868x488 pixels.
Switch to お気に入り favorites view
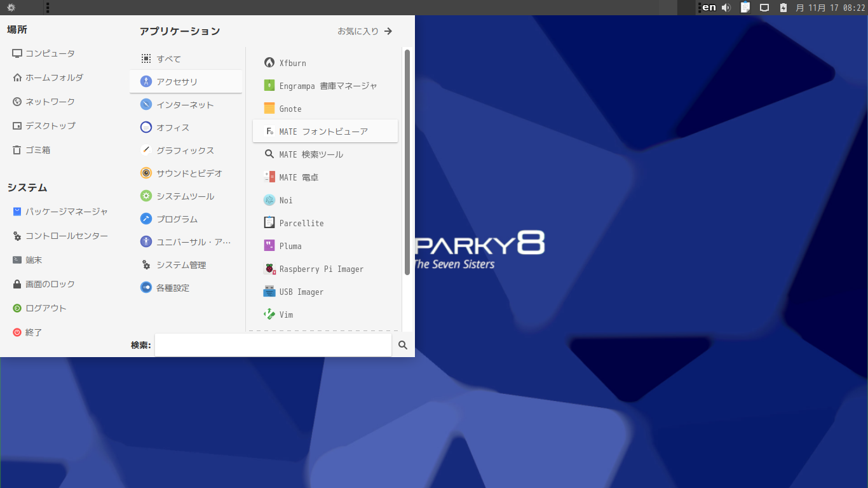point(365,31)
